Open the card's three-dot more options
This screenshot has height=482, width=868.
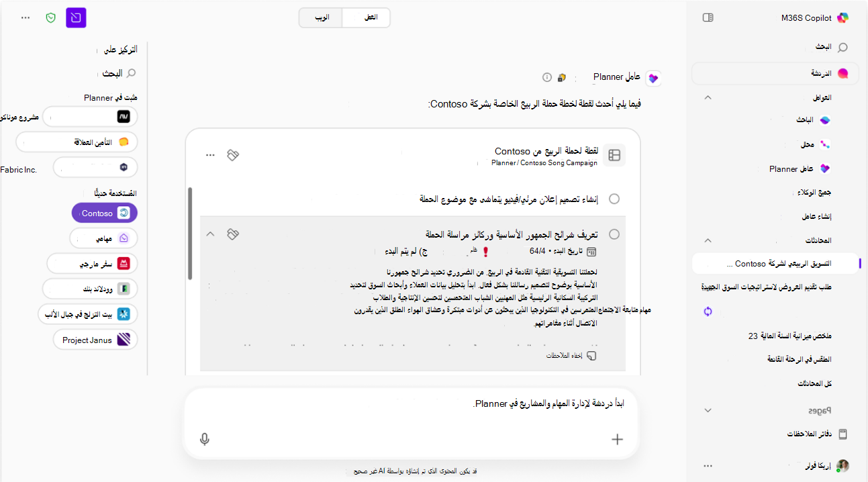click(x=210, y=155)
